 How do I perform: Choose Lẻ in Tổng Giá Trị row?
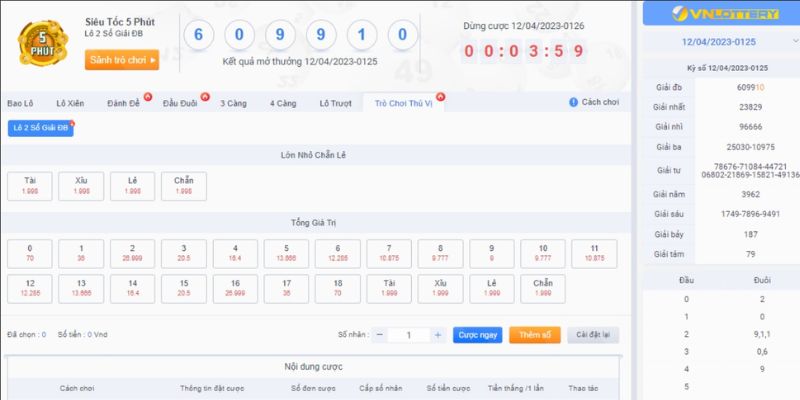click(x=492, y=289)
